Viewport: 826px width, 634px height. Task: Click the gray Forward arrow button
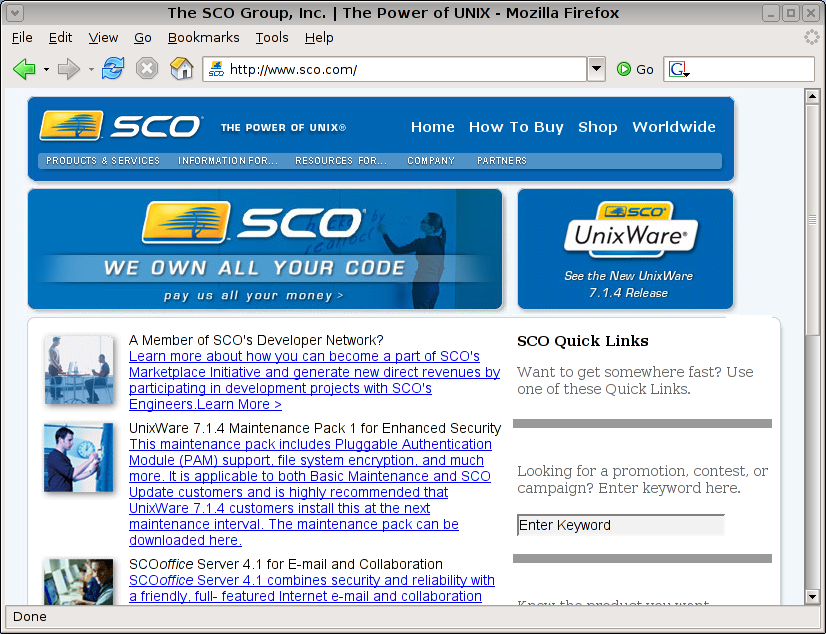point(68,69)
